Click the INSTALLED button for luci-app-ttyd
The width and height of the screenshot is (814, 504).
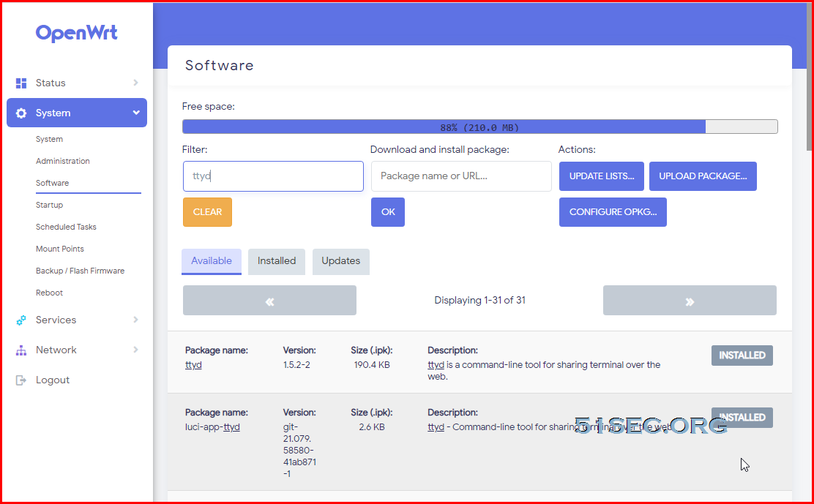pyautogui.click(x=742, y=418)
